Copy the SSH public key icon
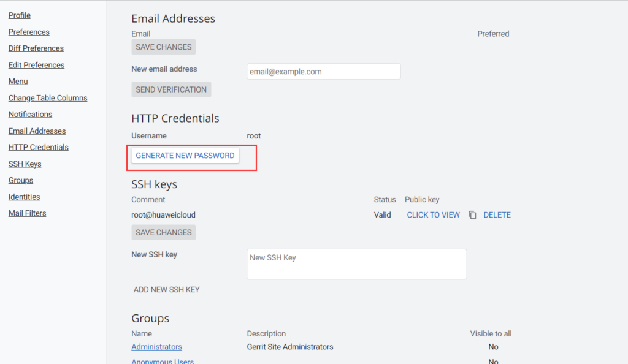The image size is (628, 364). (473, 215)
